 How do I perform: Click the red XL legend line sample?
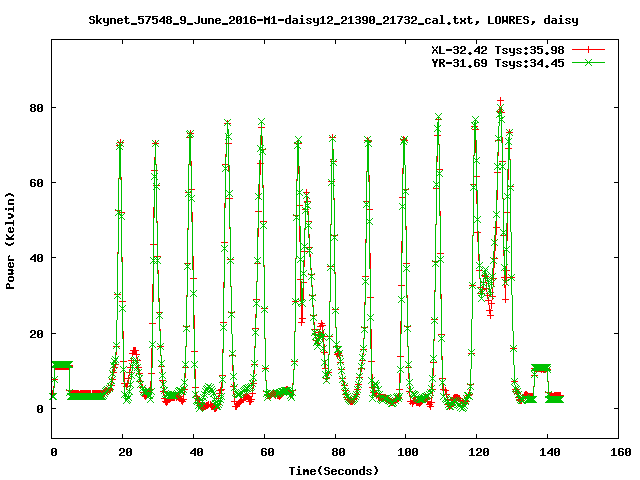[588, 50]
